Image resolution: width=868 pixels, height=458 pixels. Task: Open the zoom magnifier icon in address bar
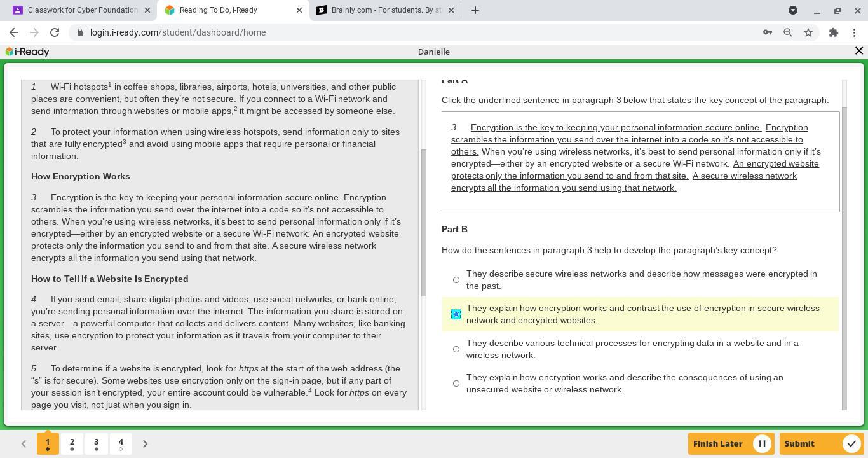tap(788, 32)
